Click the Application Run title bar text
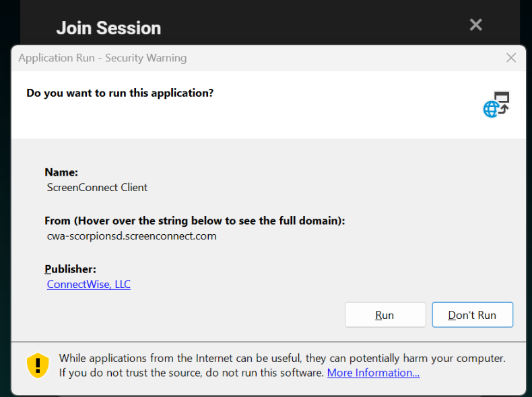Image resolution: width=532 pixels, height=397 pixels. point(102,58)
